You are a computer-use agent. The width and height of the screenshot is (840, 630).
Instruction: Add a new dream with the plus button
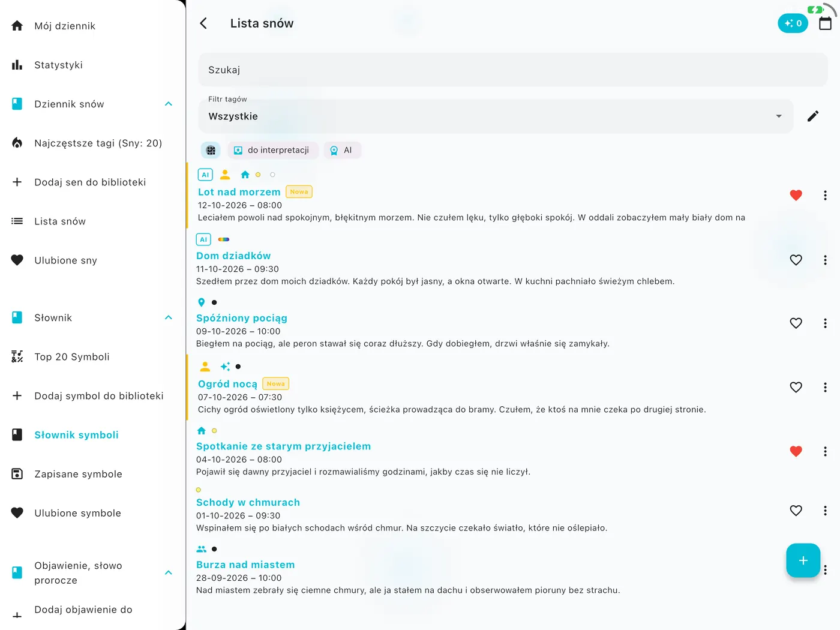tap(803, 560)
